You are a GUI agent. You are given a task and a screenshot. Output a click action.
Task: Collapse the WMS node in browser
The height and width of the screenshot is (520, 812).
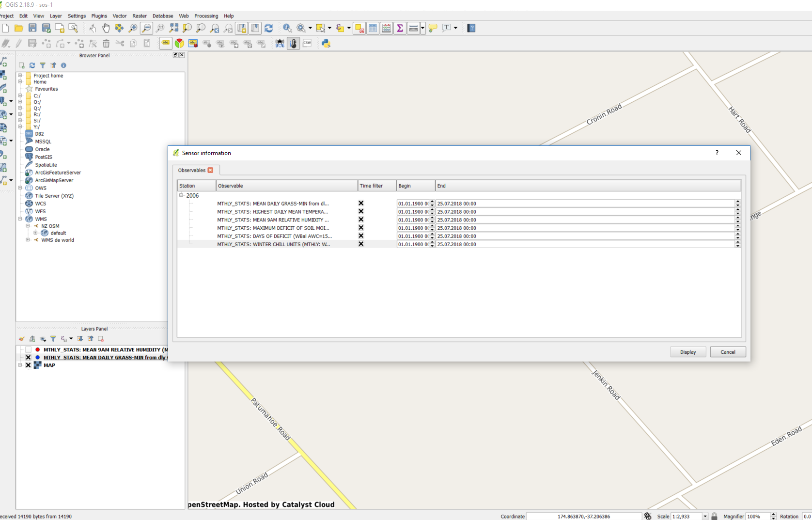click(20, 219)
